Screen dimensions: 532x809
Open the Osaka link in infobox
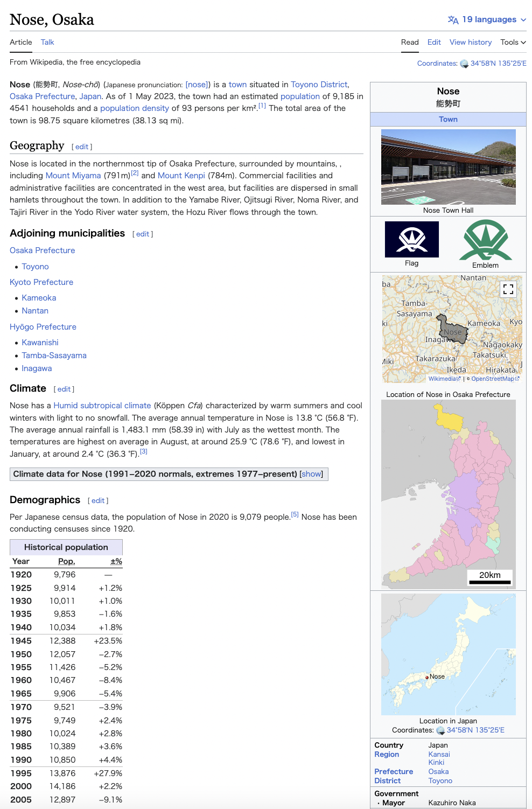439,772
